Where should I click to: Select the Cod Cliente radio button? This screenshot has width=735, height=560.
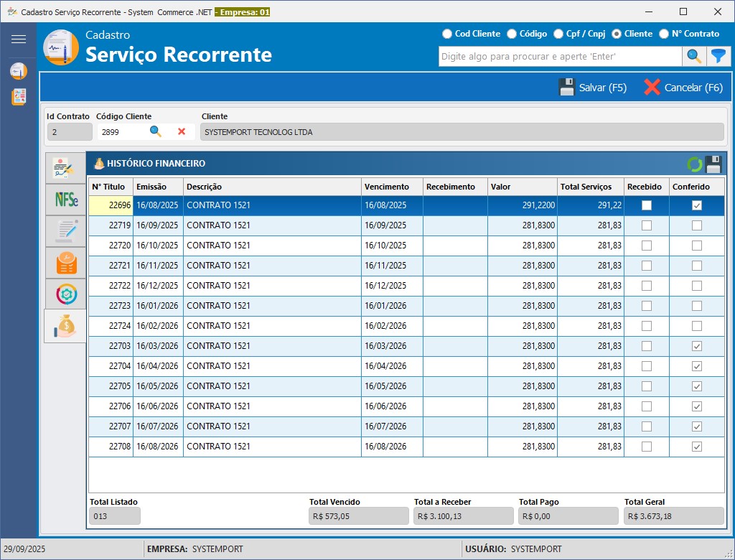[447, 34]
